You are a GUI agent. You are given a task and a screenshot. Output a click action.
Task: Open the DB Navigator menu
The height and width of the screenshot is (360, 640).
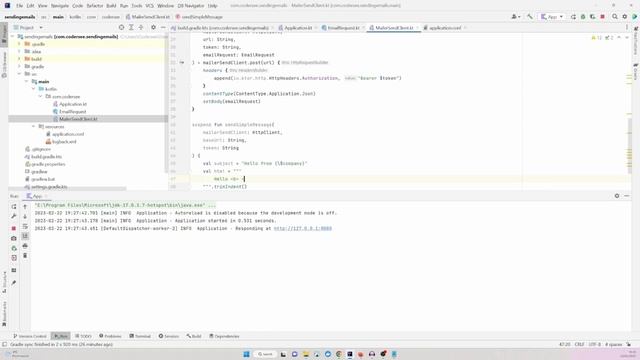(x=191, y=6)
